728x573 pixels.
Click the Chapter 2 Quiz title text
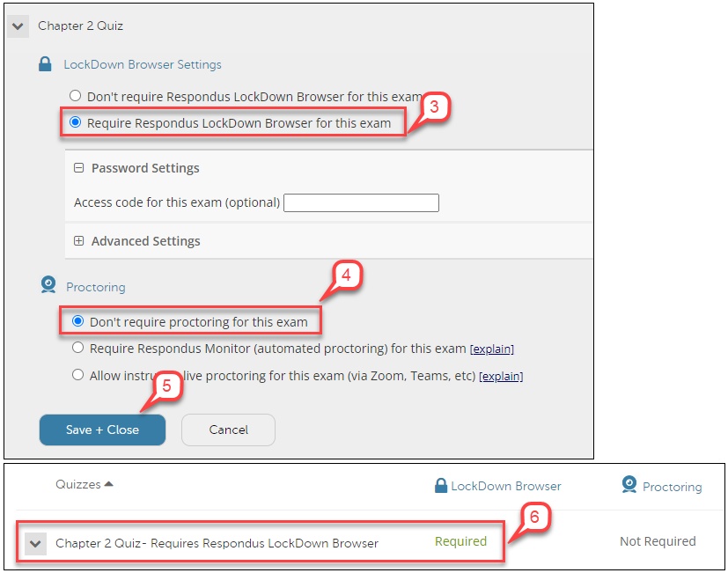point(80,26)
